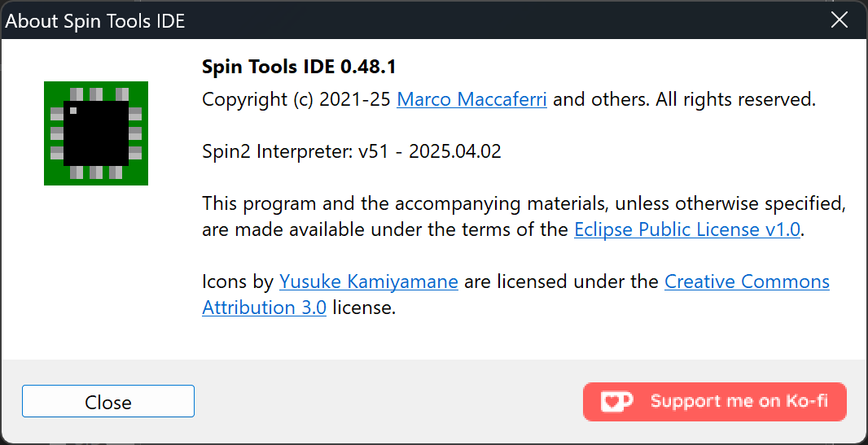Open the Eclipse Public License v1.0 link
This screenshot has height=445, width=868.
(687, 229)
